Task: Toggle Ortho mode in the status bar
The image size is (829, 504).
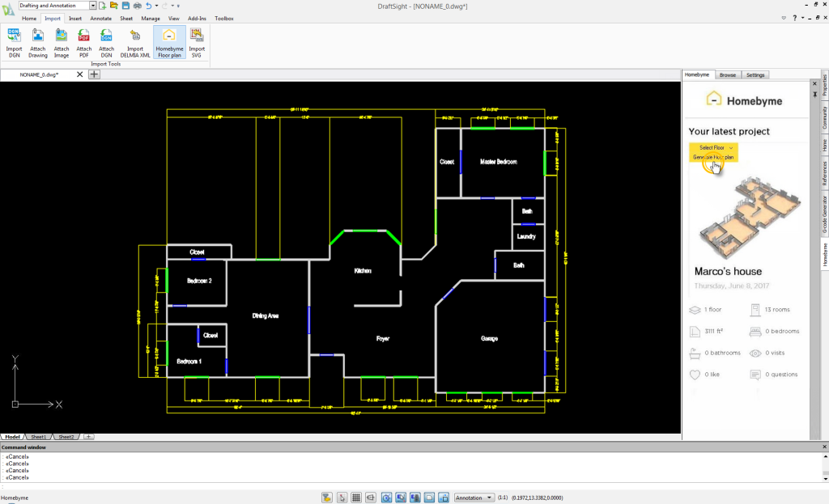Action: pos(371,498)
